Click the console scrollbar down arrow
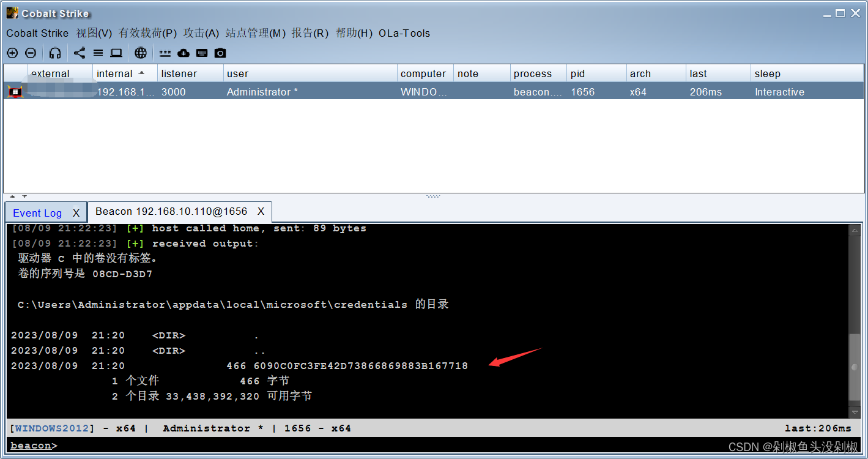This screenshot has width=868, height=459. [x=855, y=412]
